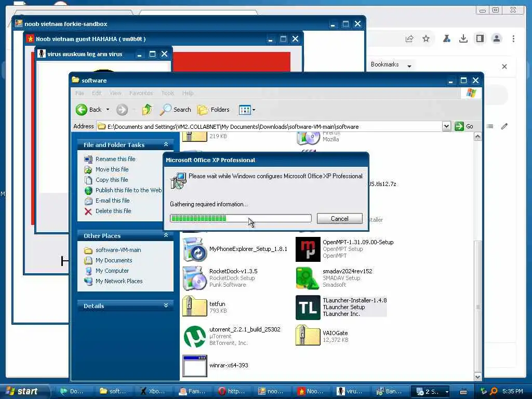Switch to the viru... taskbar button

point(351,391)
